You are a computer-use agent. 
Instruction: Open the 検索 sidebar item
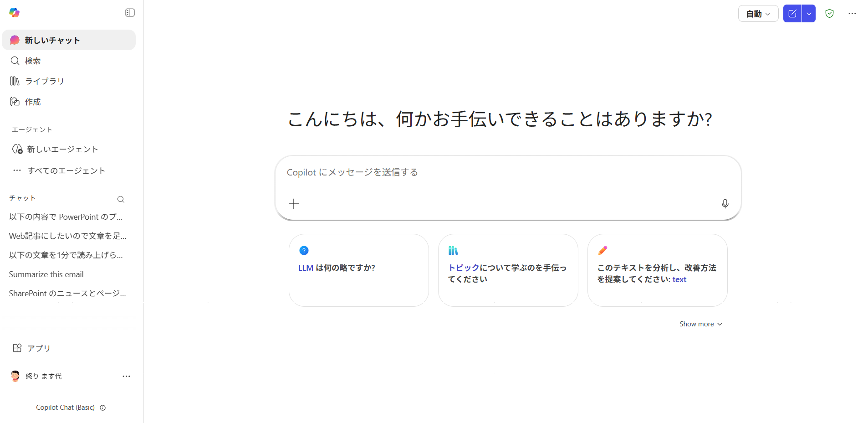pyautogui.click(x=32, y=61)
